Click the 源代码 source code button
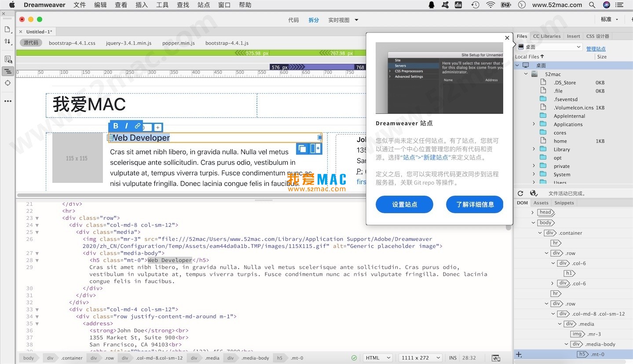Screen dimensions: 633x364 (31, 43)
